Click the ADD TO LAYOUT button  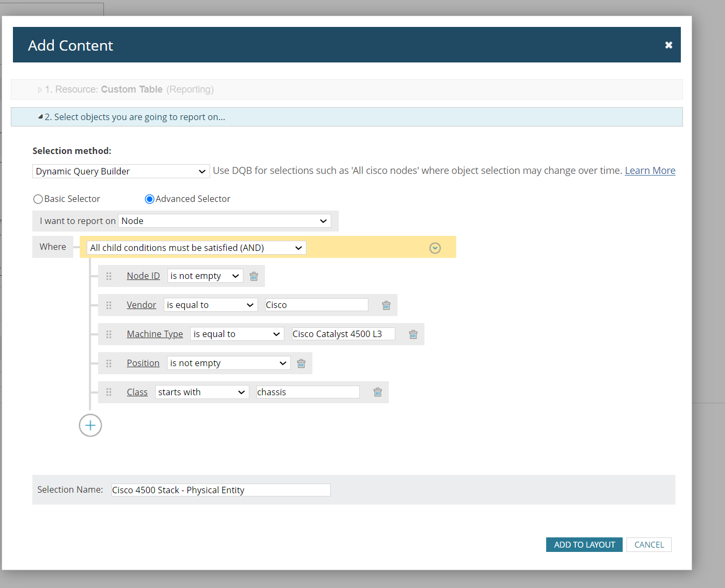pos(584,545)
